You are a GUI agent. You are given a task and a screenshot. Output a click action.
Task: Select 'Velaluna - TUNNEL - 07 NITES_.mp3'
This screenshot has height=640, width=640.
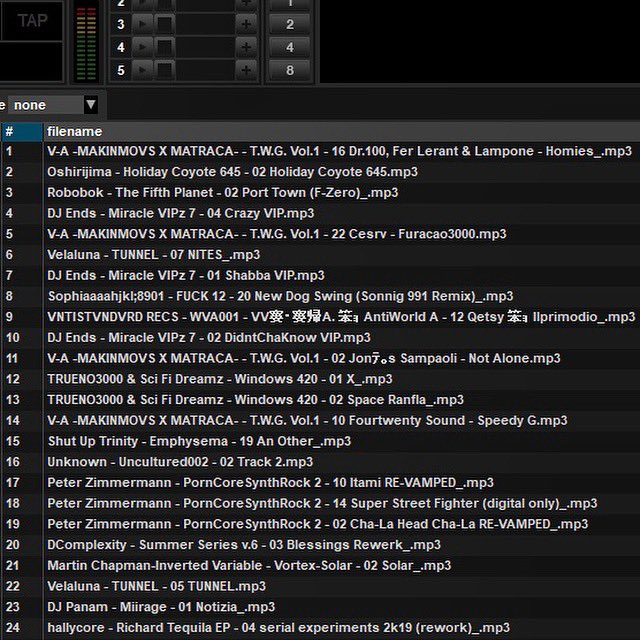(x=320, y=255)
